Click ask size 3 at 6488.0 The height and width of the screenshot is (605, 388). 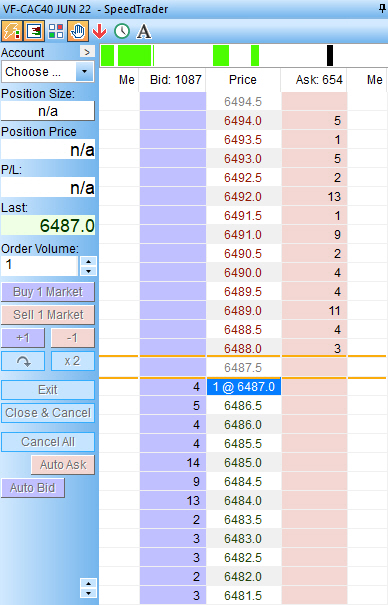(314, 348)
